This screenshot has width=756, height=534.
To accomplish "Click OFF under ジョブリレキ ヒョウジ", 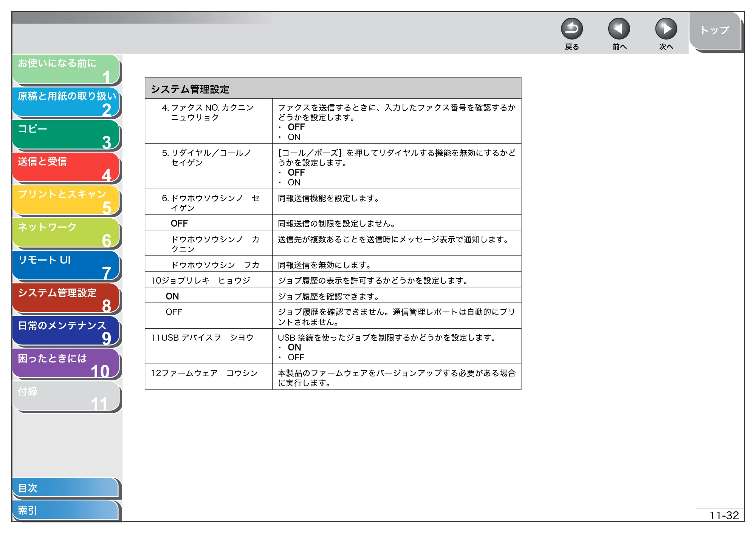I will pyautogui.click(x=174, y=312).
